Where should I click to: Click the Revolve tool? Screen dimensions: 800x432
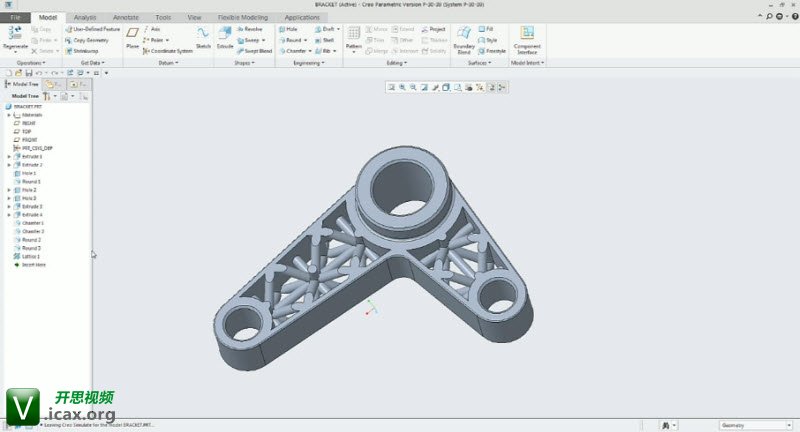pos(250,29)
